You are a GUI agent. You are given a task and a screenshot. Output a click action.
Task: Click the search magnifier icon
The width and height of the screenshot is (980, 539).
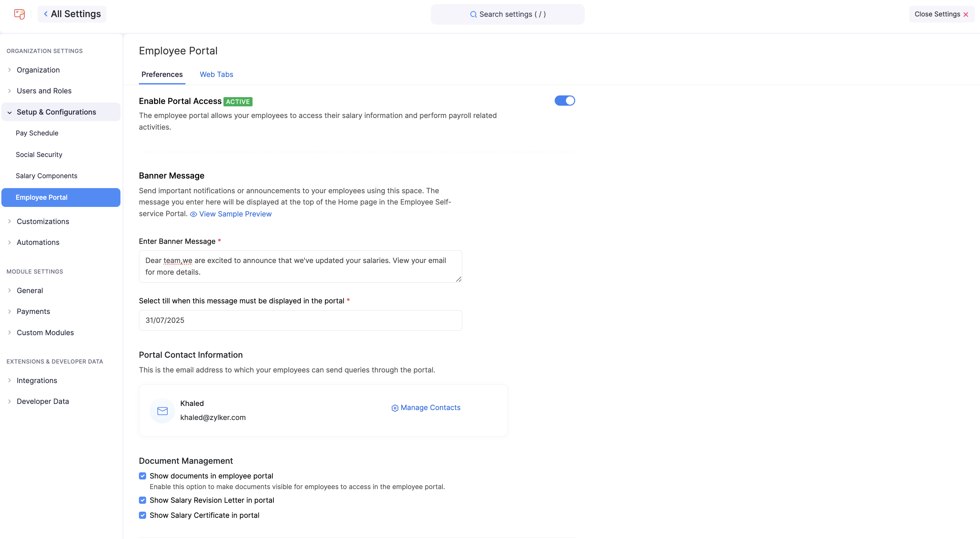tap(473, 14)
